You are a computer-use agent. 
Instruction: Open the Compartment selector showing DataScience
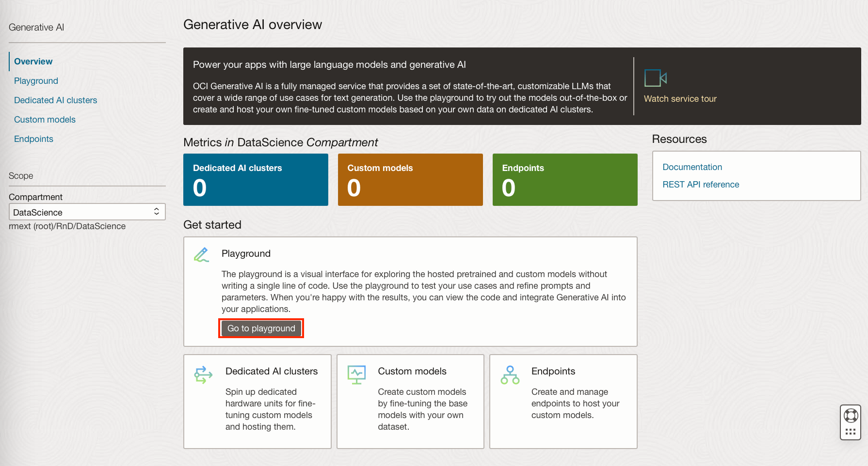tap(86, 212)
